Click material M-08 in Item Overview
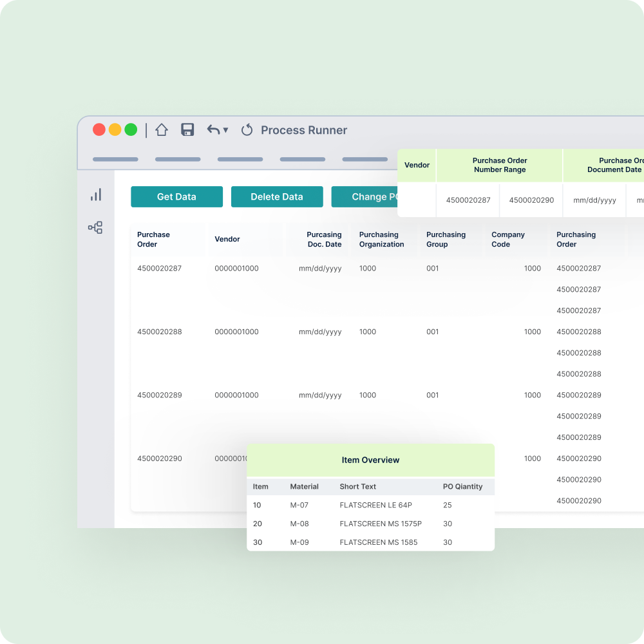Image resolution: width=644 pixels, height=644 pixels. (x=299, y=524)
